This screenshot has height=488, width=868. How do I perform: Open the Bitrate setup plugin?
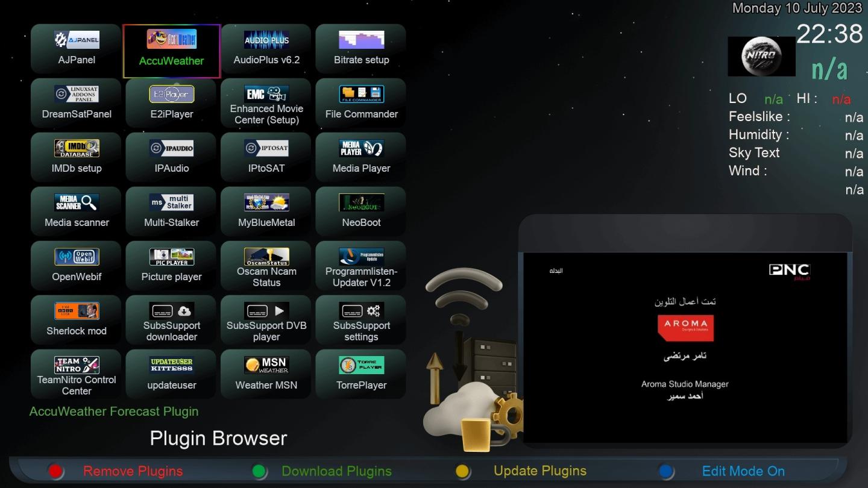pos(361,49)
